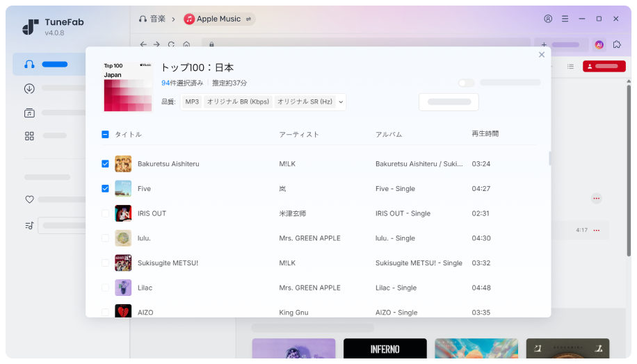Click the 音楽 breadcrumb item
Image resolution: width=637 pixels, height=364 pixels.
pos(152,19)
